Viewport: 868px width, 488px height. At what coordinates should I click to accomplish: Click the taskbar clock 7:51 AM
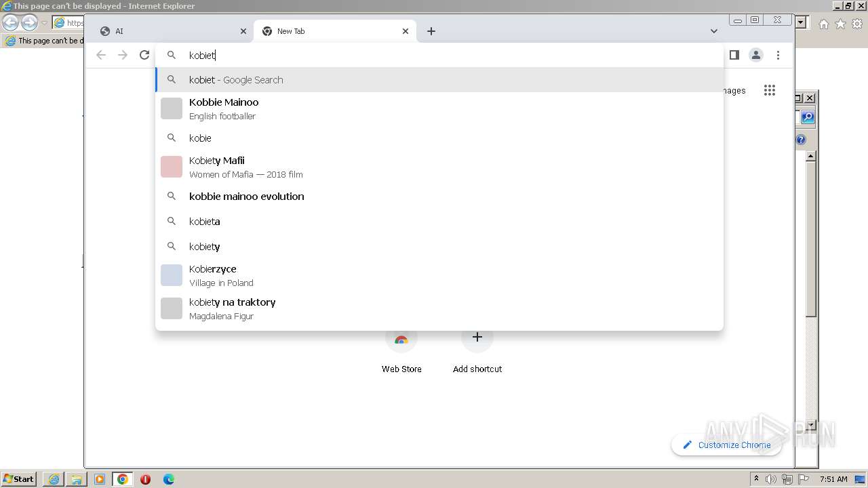pos(833,479)
